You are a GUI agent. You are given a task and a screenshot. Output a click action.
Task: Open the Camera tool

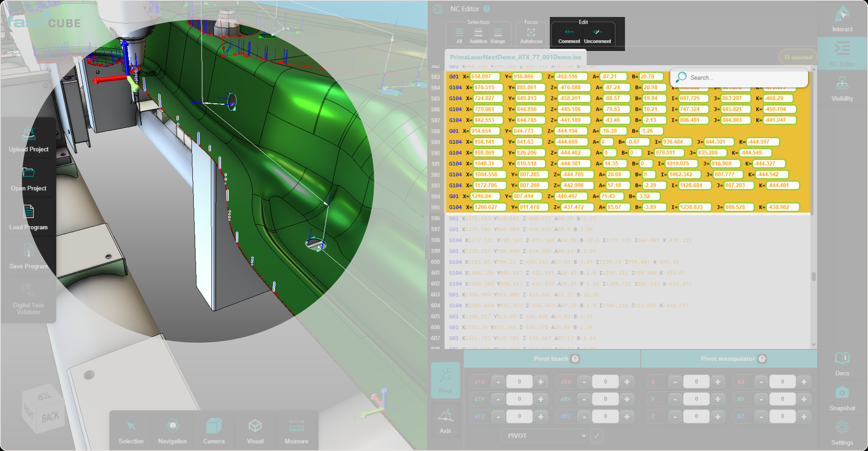point(214,432)
